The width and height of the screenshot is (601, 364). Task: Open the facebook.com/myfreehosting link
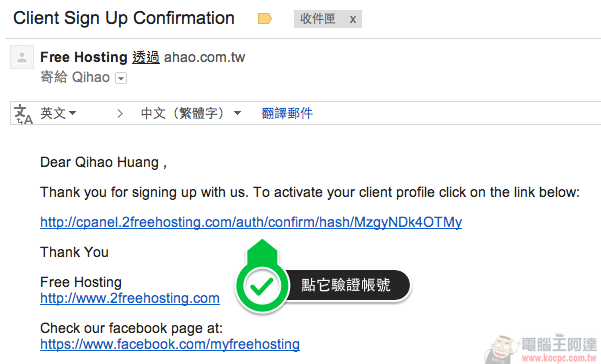coord(170,344)
